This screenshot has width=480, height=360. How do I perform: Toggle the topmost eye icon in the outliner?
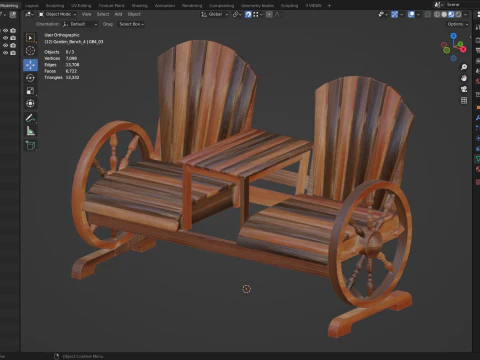click(x=6, y=30)
